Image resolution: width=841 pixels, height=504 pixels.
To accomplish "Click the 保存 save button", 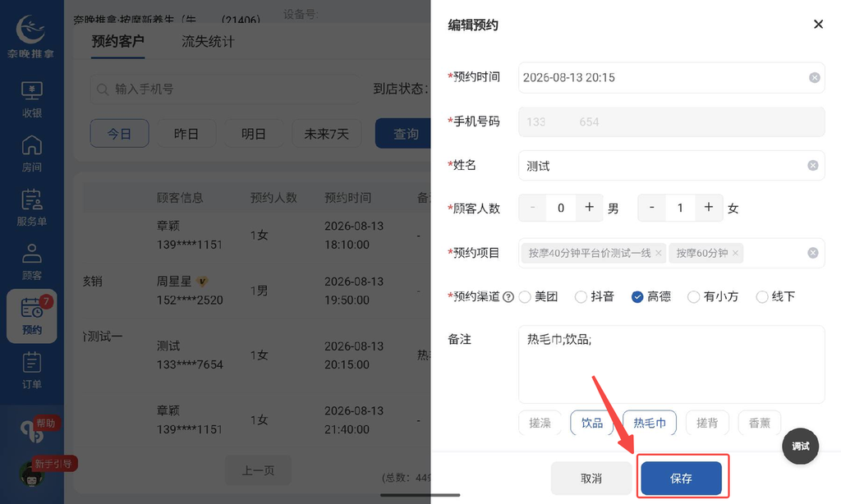I will point(681,479).
